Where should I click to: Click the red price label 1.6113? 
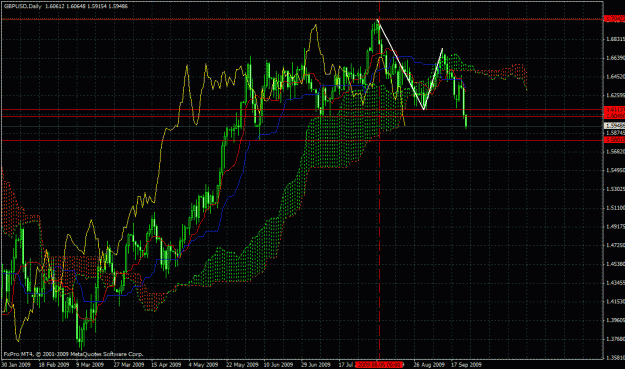click(615, 109)
